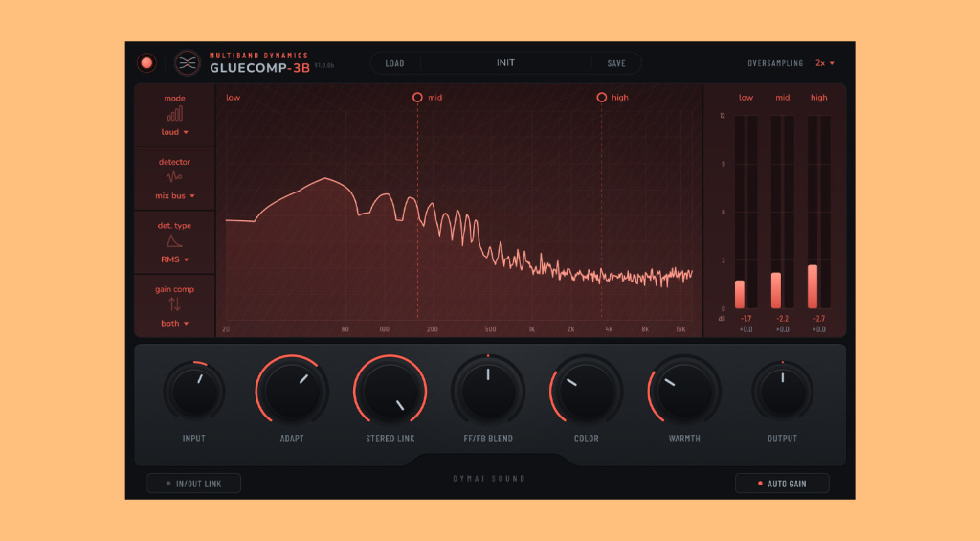Click the INIT preset name field
Screen dimensions: 980x541
[505, 63]
